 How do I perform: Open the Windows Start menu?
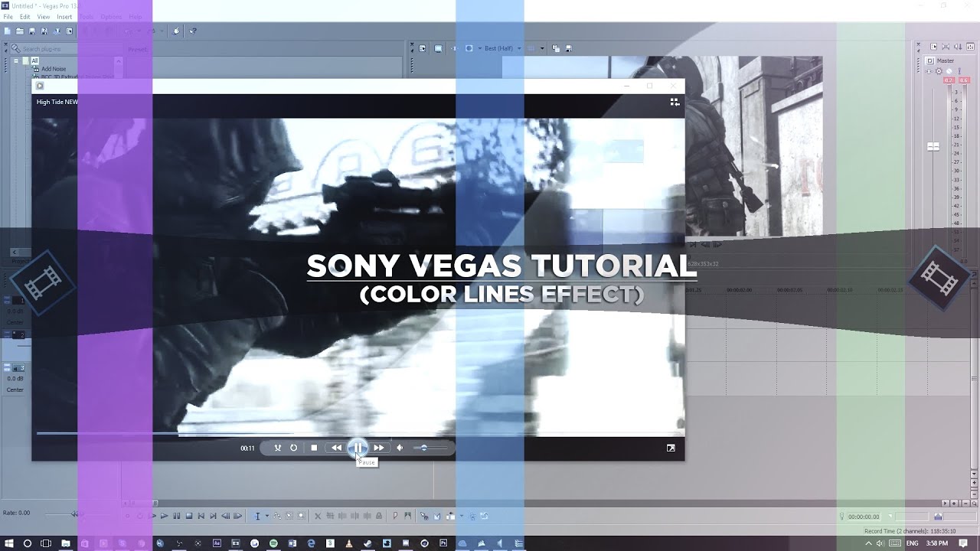[8, 543]
